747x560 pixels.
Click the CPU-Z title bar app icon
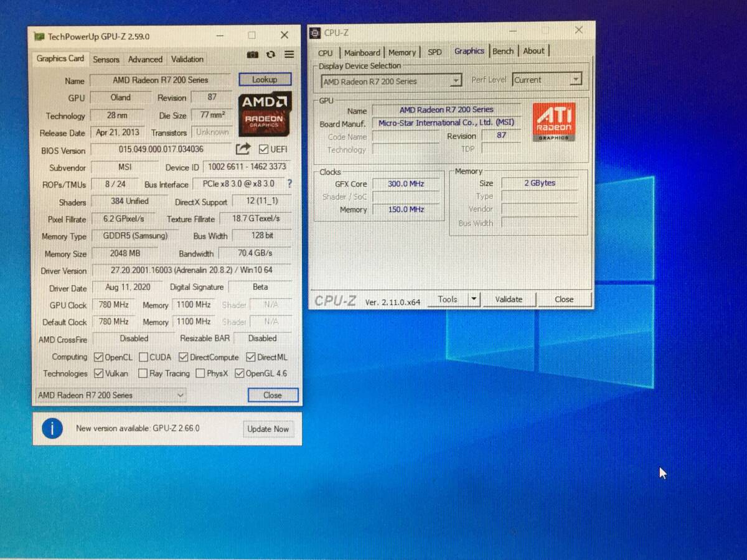[315, 33]
